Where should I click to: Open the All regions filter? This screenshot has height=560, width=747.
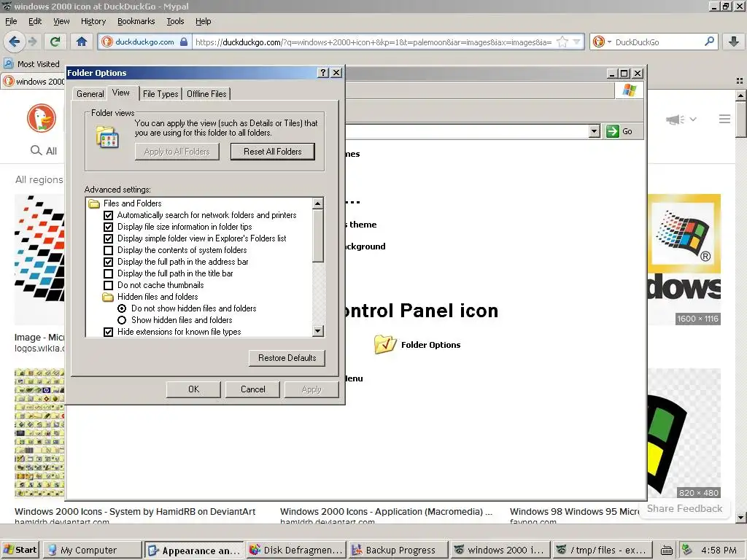(39, 179)
